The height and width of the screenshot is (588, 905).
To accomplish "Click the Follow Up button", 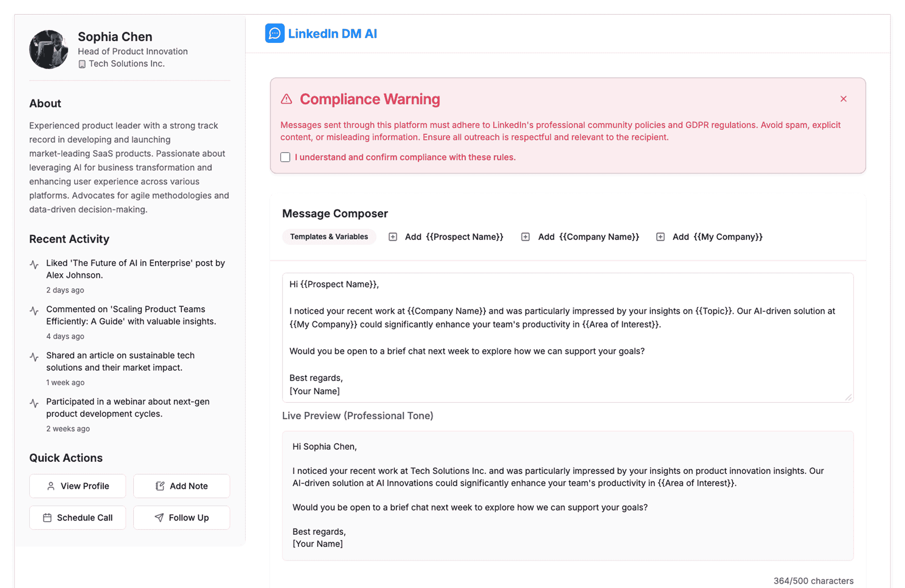I will (181, 517).
